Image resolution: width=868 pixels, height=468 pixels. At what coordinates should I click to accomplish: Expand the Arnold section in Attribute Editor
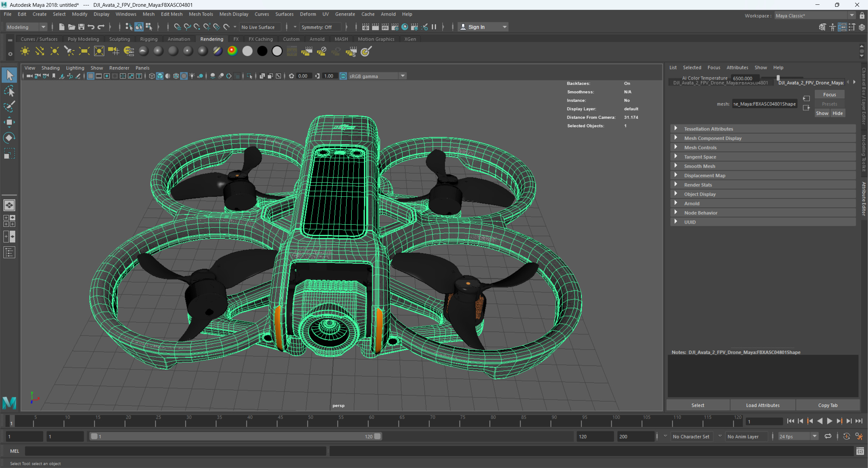(x=763, y=203)
